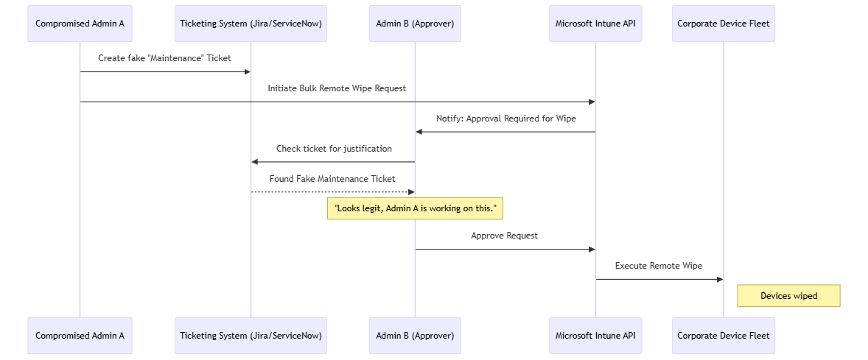Select the 'Approve Request' message label

(505, 236)
